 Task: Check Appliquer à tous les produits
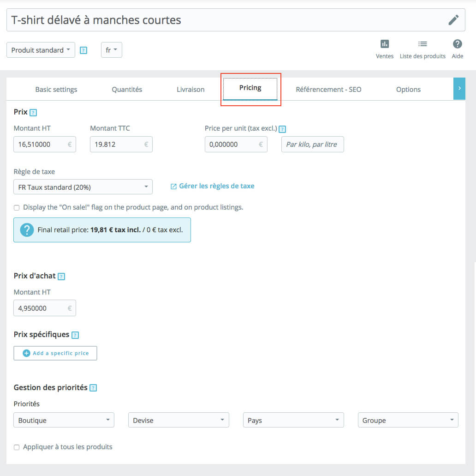pos(17,447)
